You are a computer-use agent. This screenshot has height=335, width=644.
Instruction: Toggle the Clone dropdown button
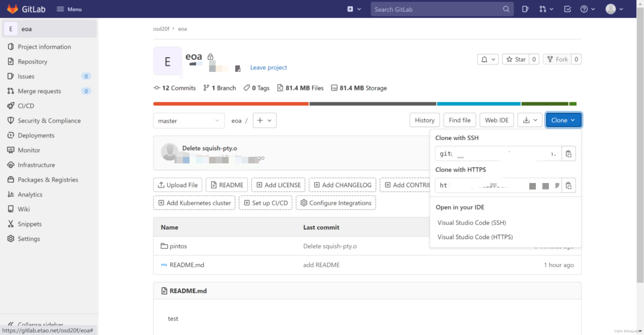tap(563, 120)
